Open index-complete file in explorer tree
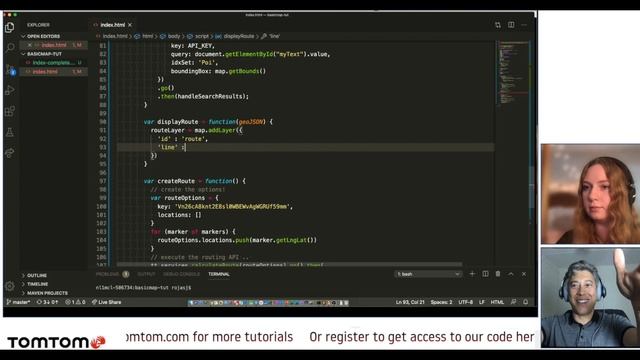This screenshot has width=640, height=360. point(53,63)
